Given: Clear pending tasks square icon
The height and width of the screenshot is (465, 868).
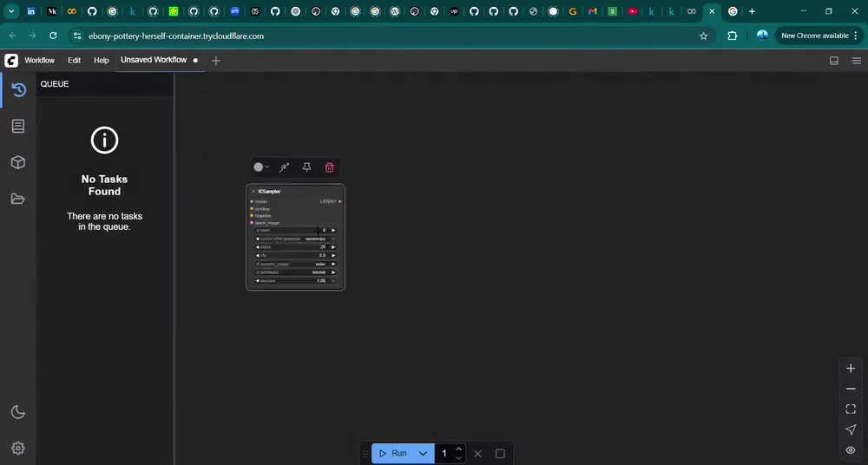Looking at the screenshot, I should [500, 454].
